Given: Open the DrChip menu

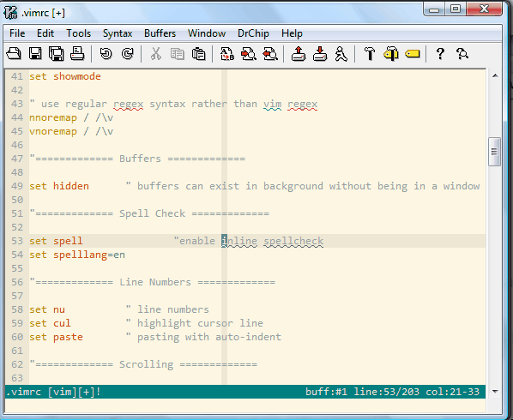Looking at the screenshot, I should click(253, 33).
